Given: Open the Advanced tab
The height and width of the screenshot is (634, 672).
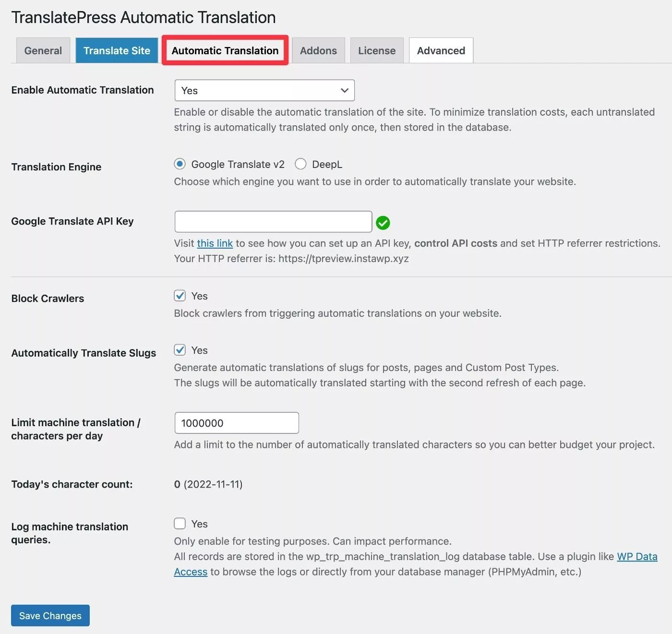Looking at the screenshot, I should tap(441, 50).
